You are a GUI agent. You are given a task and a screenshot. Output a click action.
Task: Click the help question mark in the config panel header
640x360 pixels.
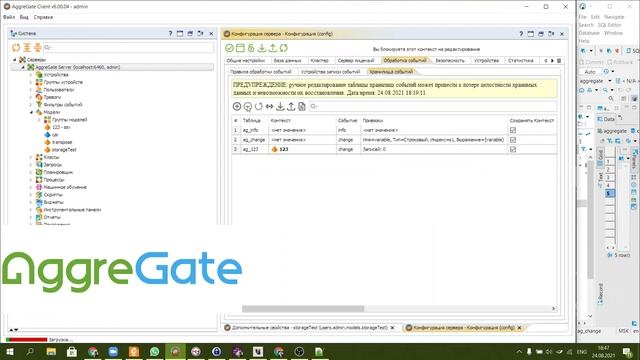pyautogui.click(x=521, y=34)
